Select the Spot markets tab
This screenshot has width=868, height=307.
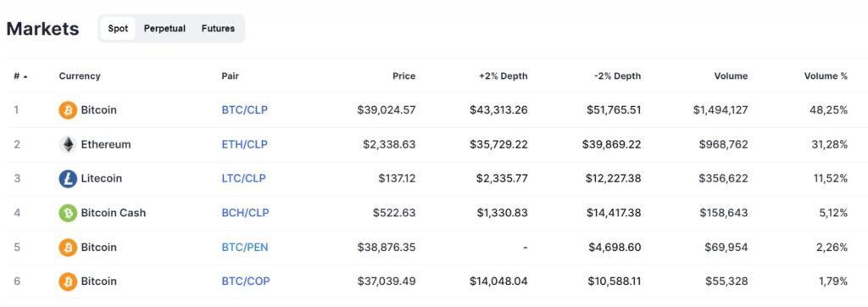117,28
